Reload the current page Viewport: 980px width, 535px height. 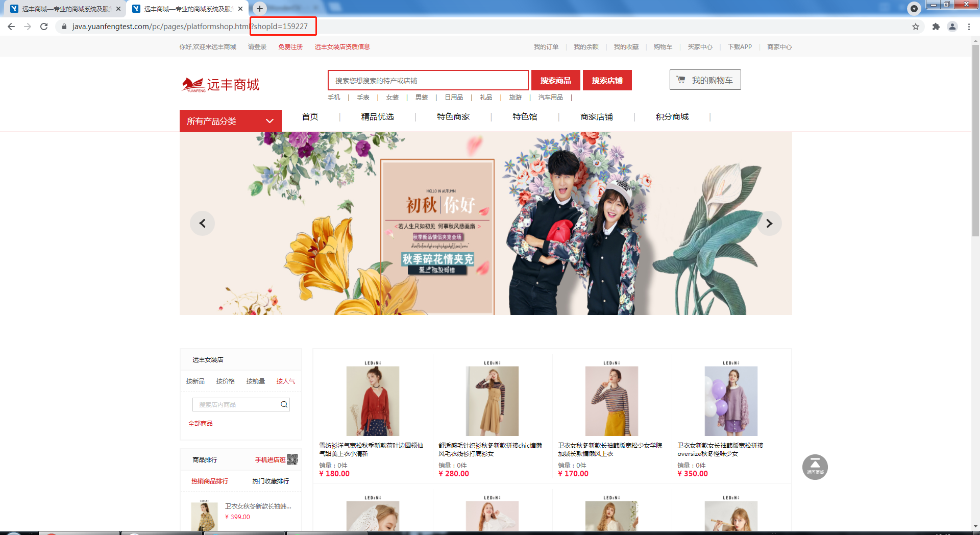pyautogui.click(x=44, y=27)
